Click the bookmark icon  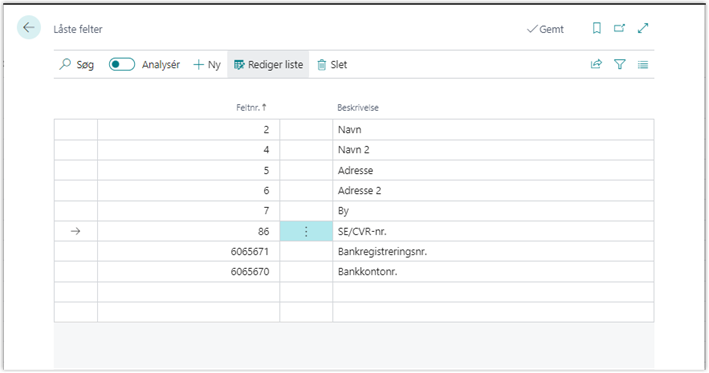point(596,28)
